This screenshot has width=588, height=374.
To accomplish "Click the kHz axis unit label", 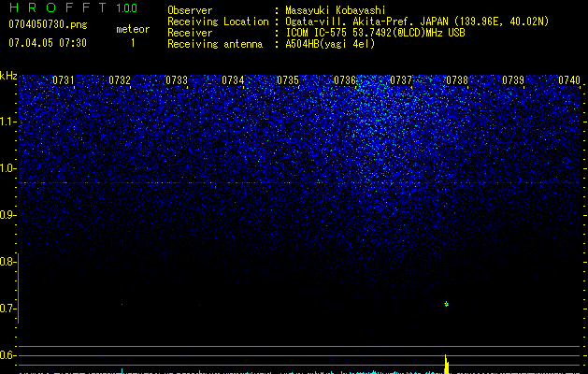I will [8, 76].
